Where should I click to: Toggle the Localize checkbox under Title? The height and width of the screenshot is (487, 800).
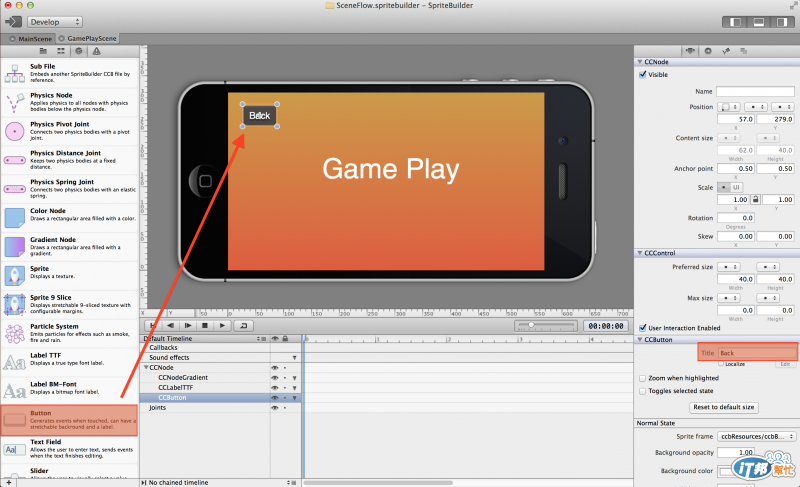721,364
